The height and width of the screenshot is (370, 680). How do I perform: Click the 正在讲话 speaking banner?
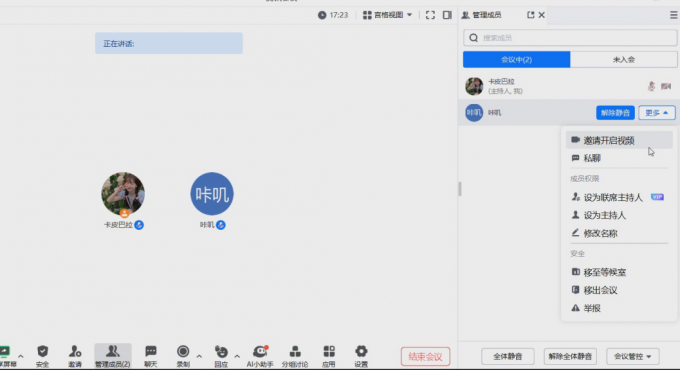click(x=169, y=43)
